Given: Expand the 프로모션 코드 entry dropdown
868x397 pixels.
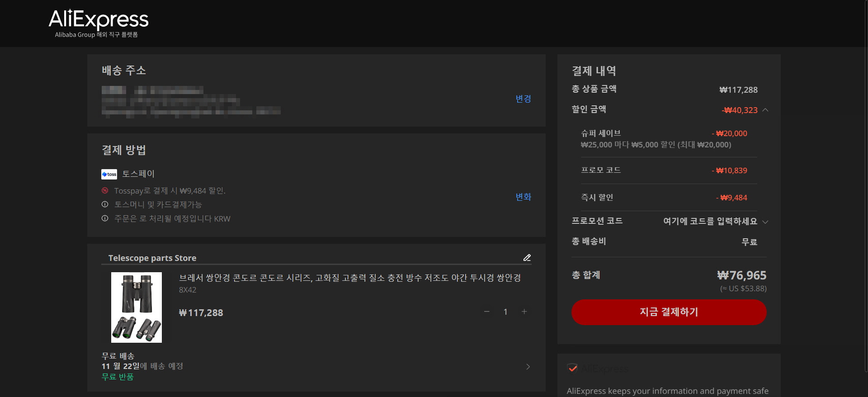Looking at the screenshot, I should click(x=765, y=222).
